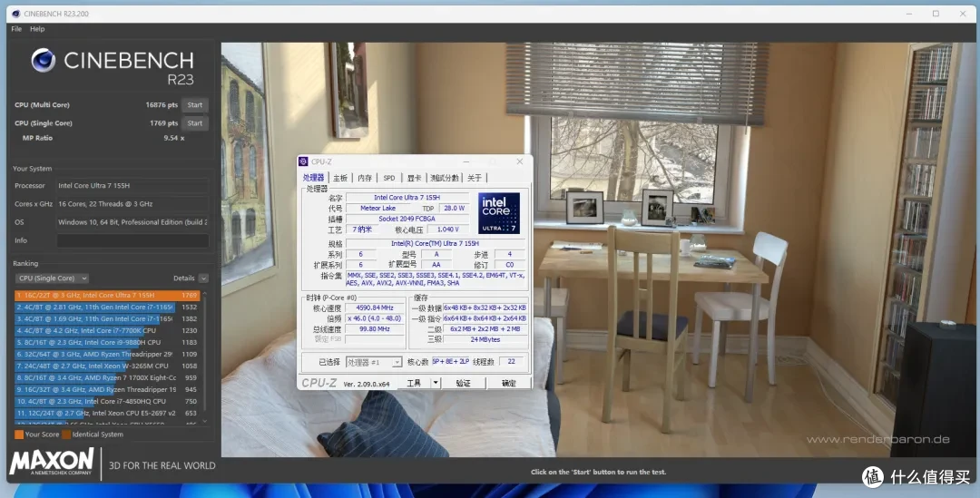The height and width of the screenshot is (498, 980).
Task: Click the 24 MBytes level 3 cache value
Action: 485,339
